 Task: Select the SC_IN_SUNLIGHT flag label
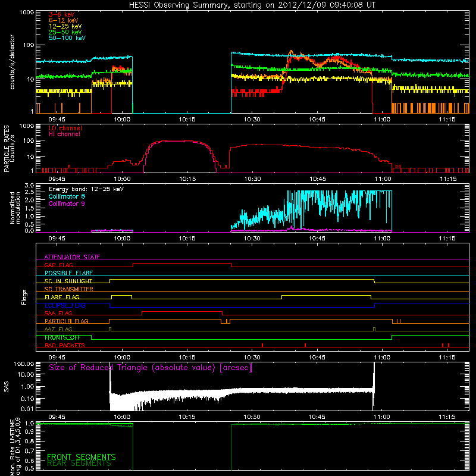click(x=68, y=281)
